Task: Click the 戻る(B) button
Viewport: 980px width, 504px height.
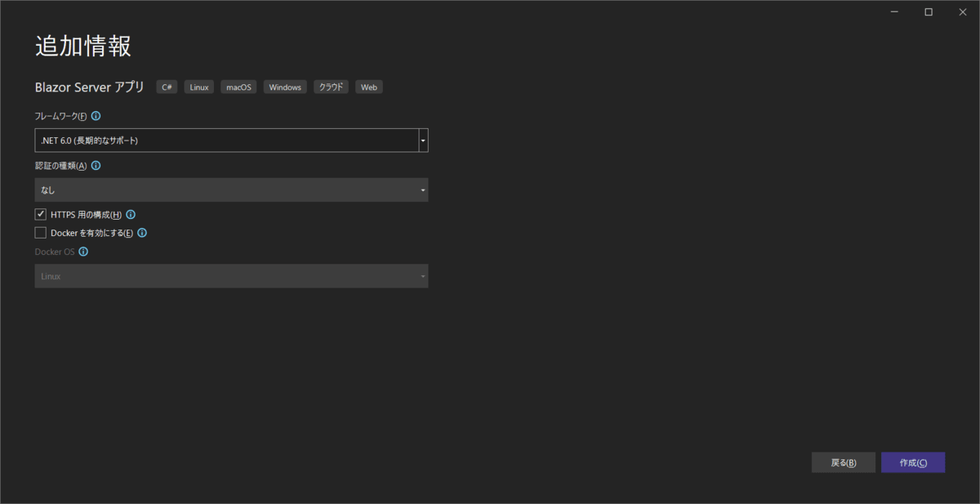Action: 844,462
